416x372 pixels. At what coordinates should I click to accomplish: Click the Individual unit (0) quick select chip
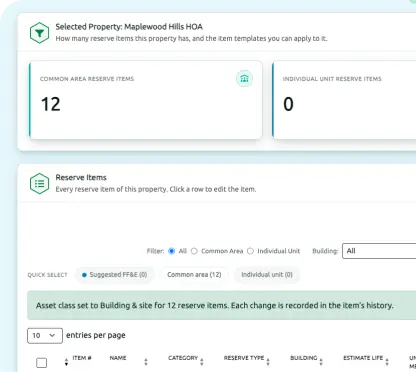(x=267, y=275)
